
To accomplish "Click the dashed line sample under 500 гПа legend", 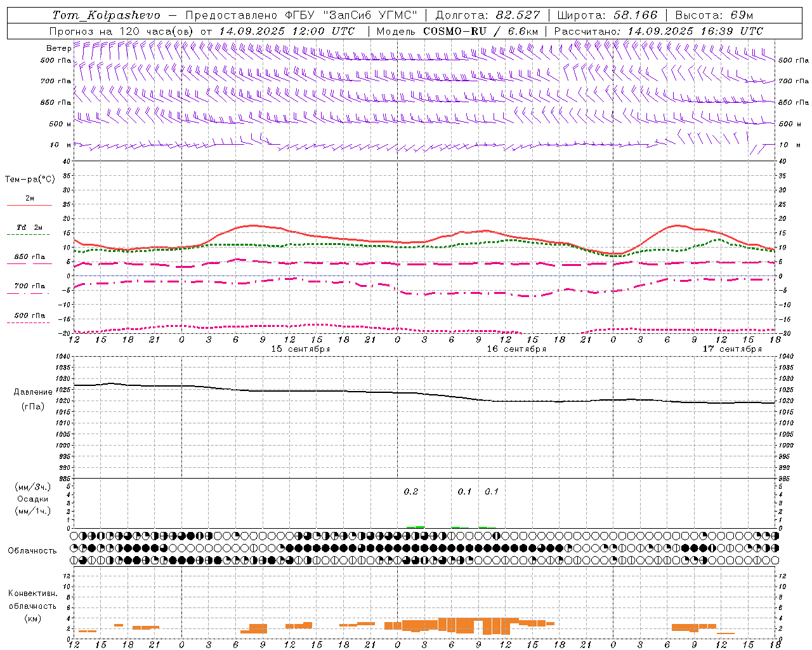I will [28, 322].
